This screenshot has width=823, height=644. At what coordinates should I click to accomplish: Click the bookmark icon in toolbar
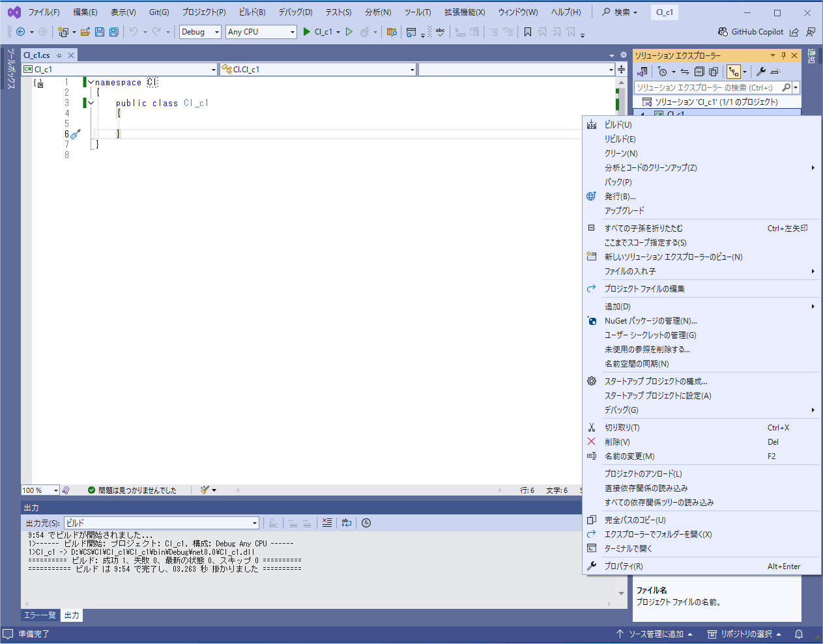coord(528,32)
